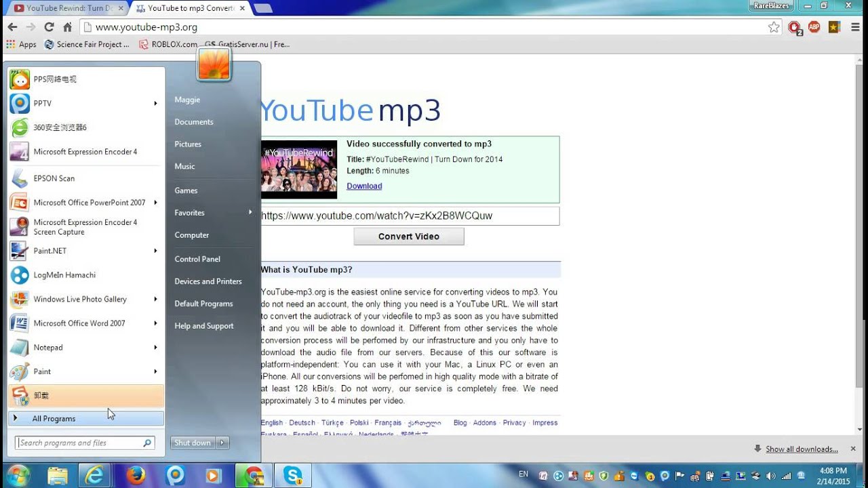
Task: Open the Science Fair Project bookmark
Action: (87, 45)
